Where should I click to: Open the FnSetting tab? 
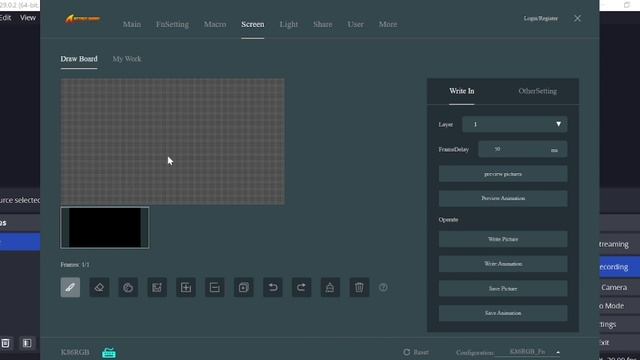(x=172, y=24)
